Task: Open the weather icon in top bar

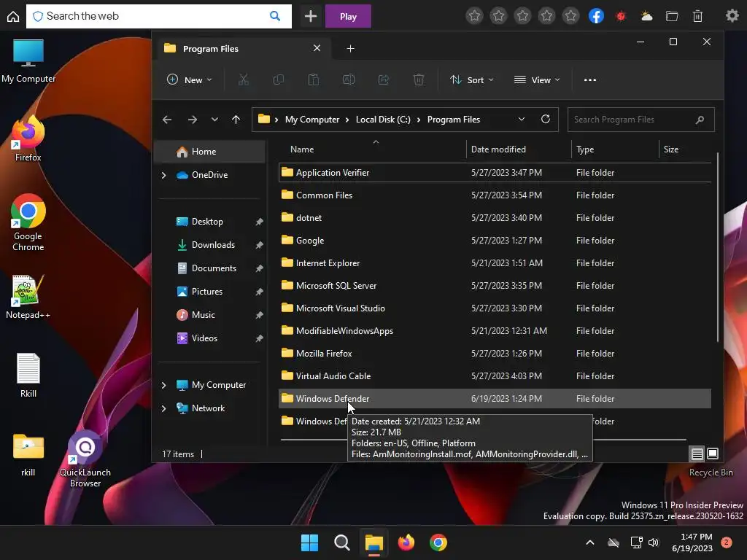Action: [646, 16]
